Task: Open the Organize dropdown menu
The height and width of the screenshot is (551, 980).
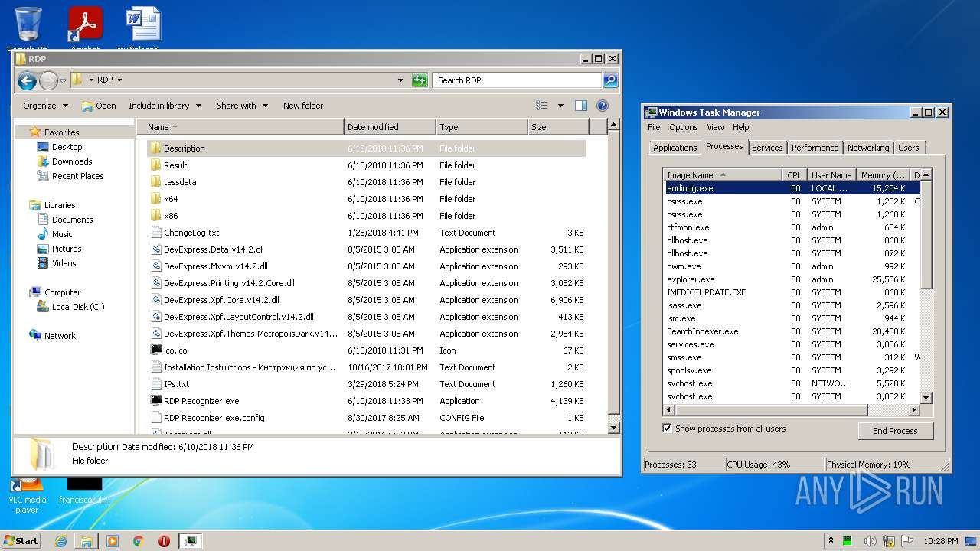Action: click(x=45, y=106)
